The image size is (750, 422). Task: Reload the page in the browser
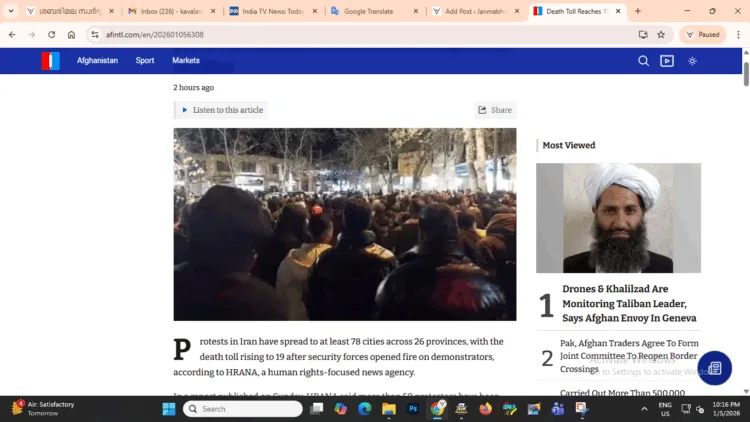[x=52, y=34]
